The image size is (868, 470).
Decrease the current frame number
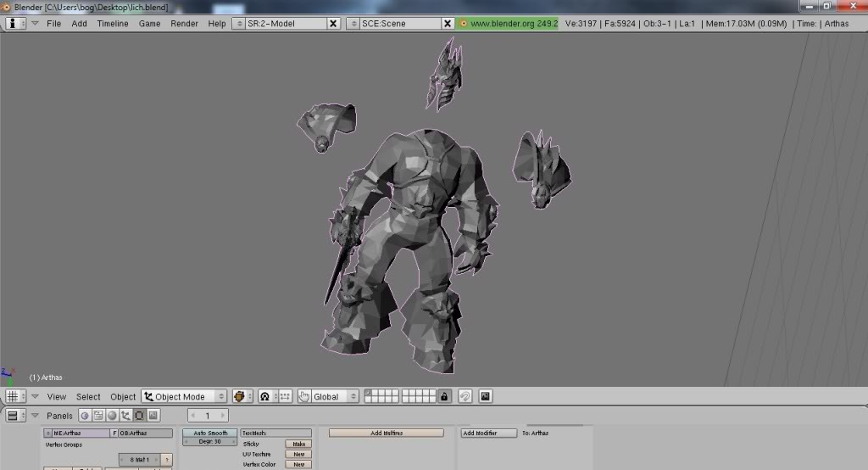click(x=193, y=415)
